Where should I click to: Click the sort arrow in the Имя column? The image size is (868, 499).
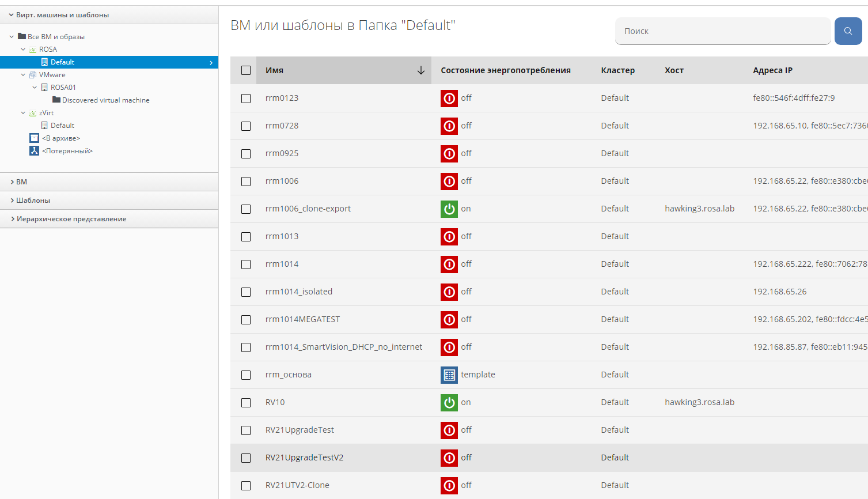(x=420, y=70)
